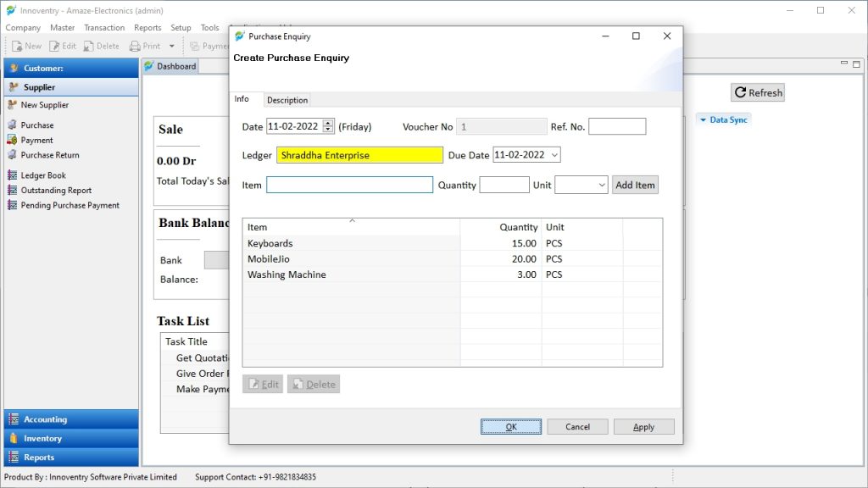
Task: Open the Transaction menu
Action: click(x=104, y=28)
